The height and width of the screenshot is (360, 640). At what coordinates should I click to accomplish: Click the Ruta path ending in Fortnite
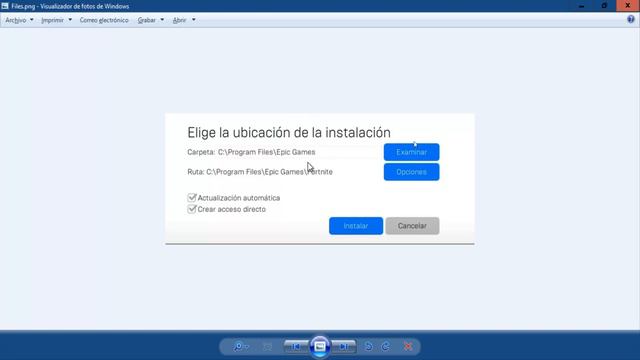click(x=269, y=172)
